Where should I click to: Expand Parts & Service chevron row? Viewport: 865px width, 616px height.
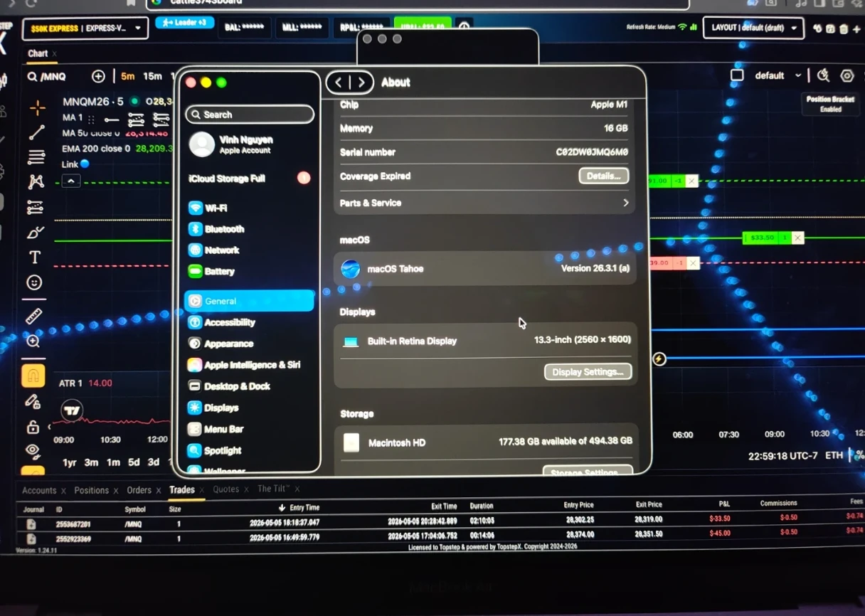point(484,203)
